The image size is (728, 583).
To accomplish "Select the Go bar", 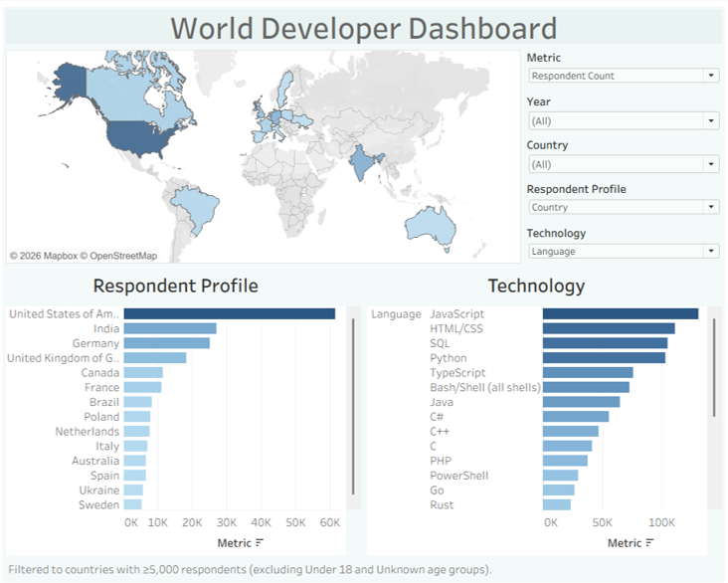I will tap(559, 490).
